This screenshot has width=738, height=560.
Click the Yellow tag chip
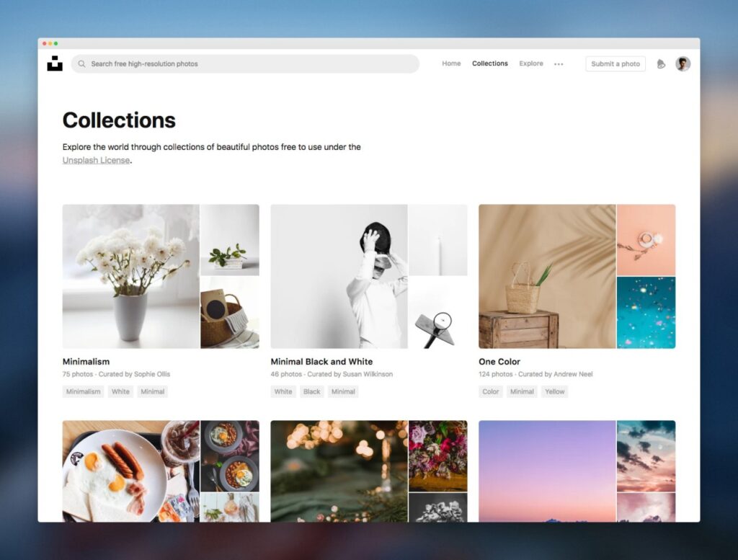554,391
